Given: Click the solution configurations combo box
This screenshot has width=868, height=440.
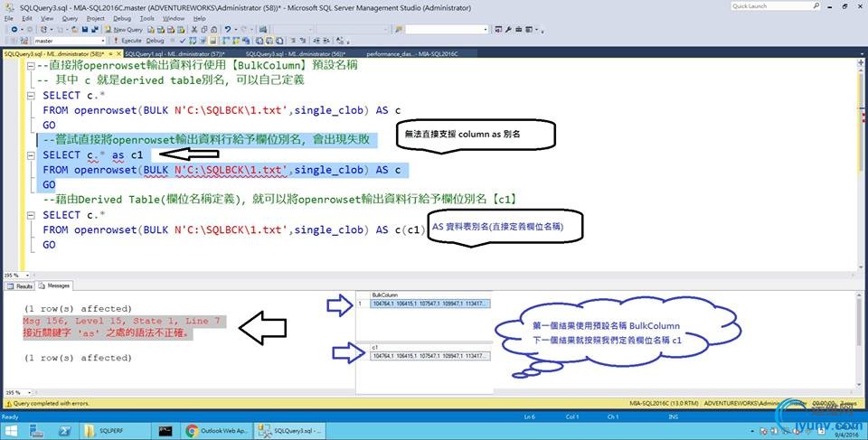Looking at the screenshot, I should [293, 29].
